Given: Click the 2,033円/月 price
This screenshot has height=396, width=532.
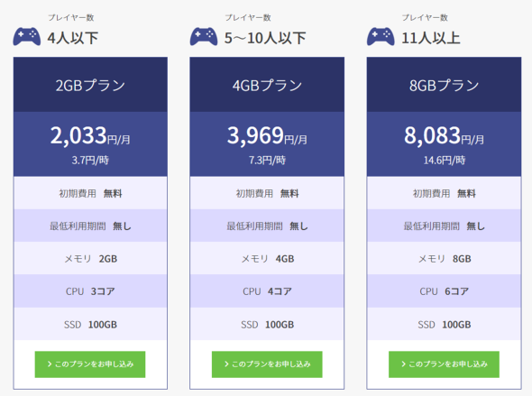Looking at the screenshot, I should pyautogui.click(x=90, y=135).
